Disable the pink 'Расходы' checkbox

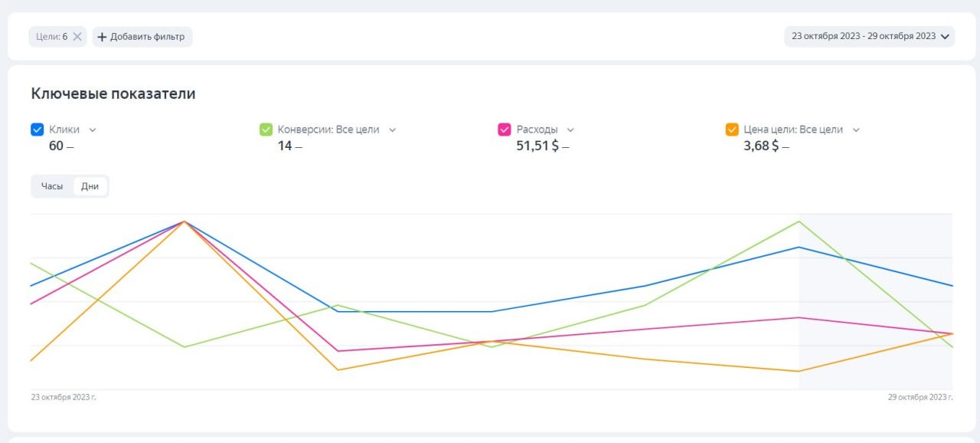click(505, 130)
